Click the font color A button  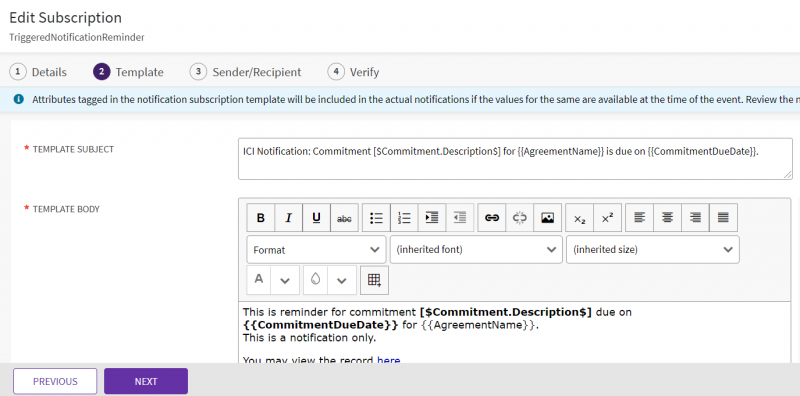pyautogui.click(x=259, y=280)
